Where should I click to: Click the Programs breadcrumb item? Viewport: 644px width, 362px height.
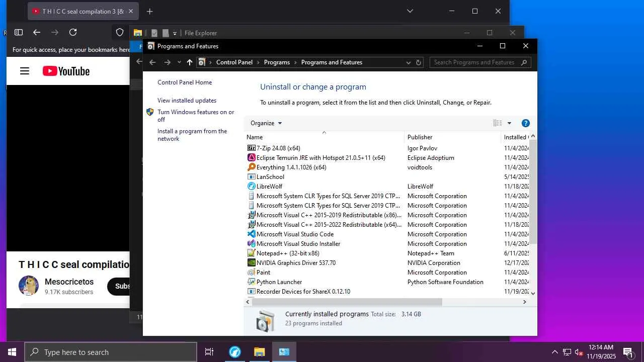[277, 62]
